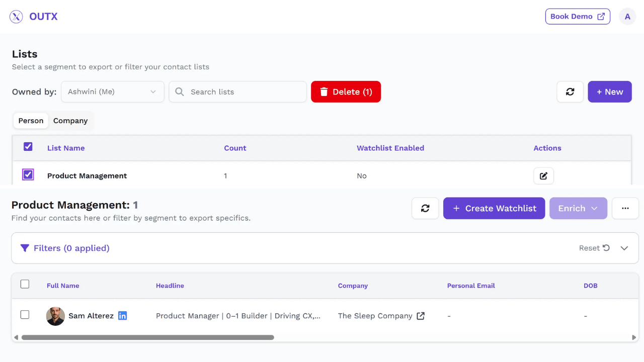Open the Owned by dropdown
Viewport: 644px width, 362px height.
click(113, 92)
